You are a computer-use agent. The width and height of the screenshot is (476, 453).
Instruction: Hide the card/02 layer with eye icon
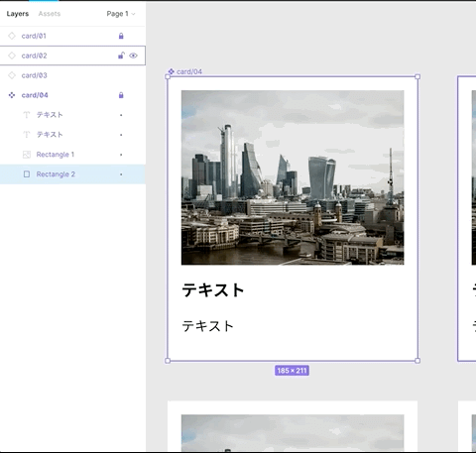[133, 56]
